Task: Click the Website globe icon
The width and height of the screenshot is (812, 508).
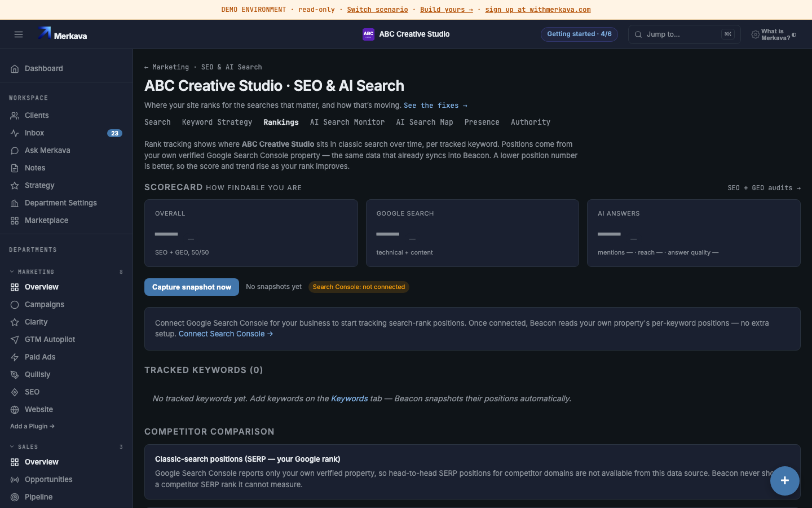Action: (15, 410)
